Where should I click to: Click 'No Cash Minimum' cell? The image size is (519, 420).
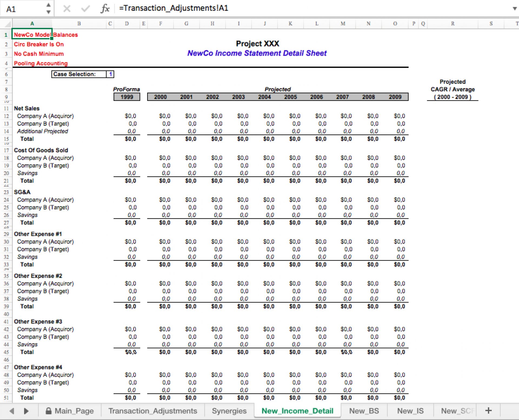coord(39,54)
